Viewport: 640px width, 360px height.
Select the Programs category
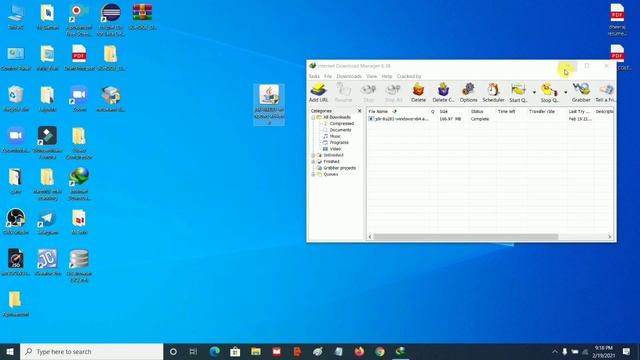(339, 142)
